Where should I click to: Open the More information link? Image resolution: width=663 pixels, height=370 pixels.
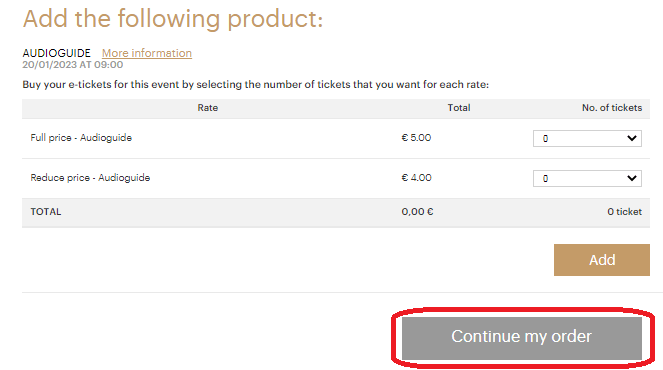147,53
